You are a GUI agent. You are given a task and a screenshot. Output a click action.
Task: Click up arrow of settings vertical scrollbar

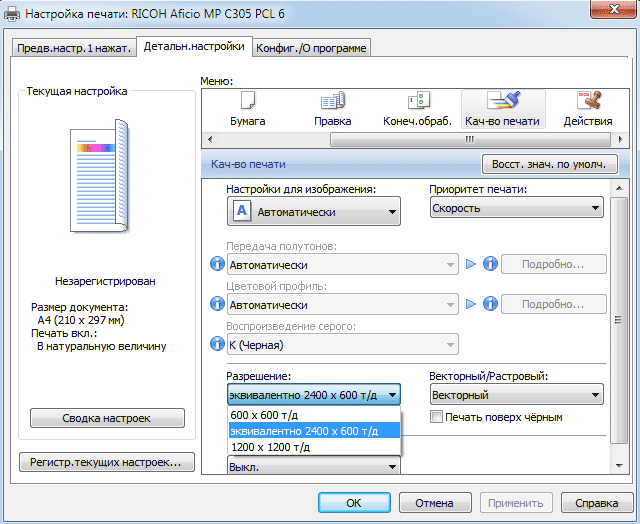619,188
